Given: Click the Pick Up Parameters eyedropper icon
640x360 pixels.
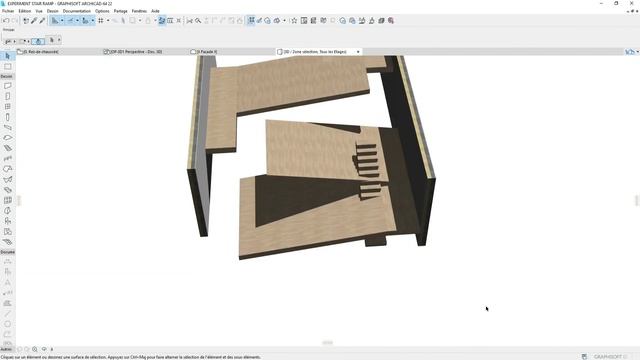Looking at the screenshot, I should 34,20.
